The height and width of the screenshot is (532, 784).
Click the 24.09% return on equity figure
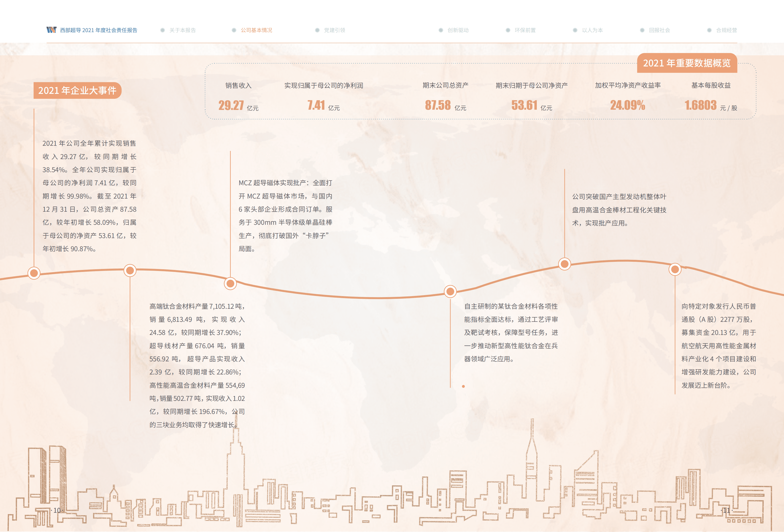627,105
